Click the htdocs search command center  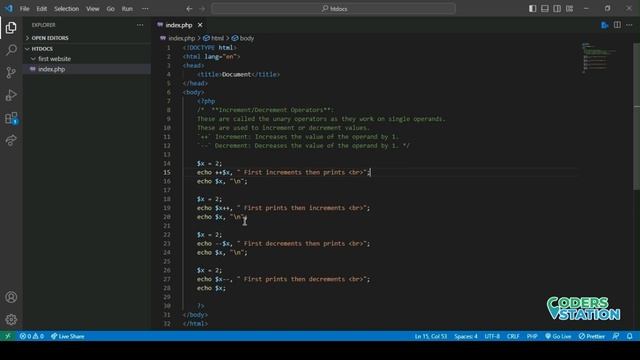click(x=333, y=9)
